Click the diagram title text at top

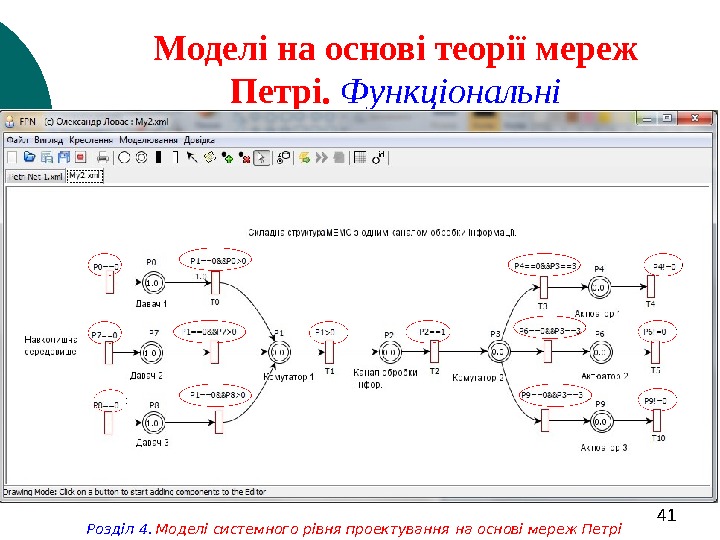382,233
